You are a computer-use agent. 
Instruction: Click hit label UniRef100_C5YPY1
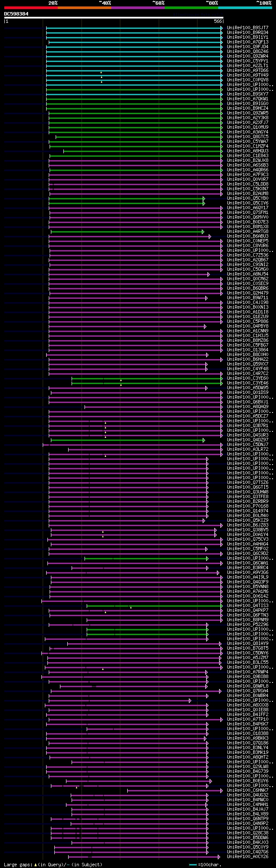tap(248, 61)
